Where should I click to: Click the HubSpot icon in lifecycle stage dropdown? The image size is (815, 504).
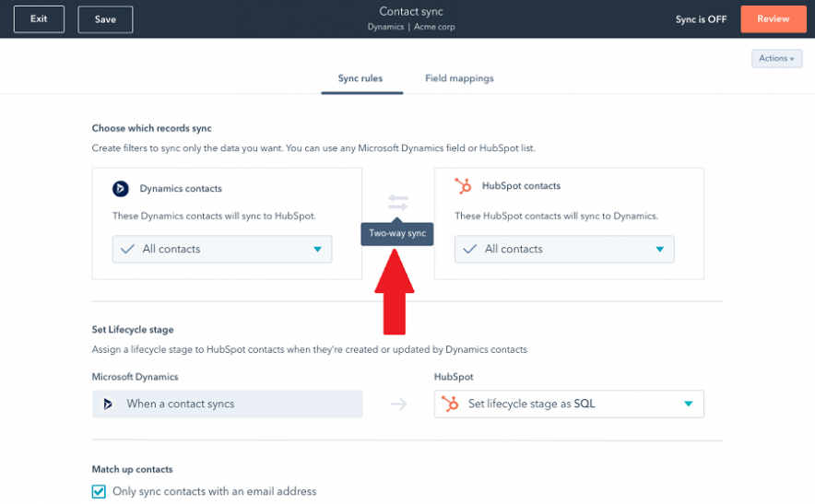click(x=450, y=404)
